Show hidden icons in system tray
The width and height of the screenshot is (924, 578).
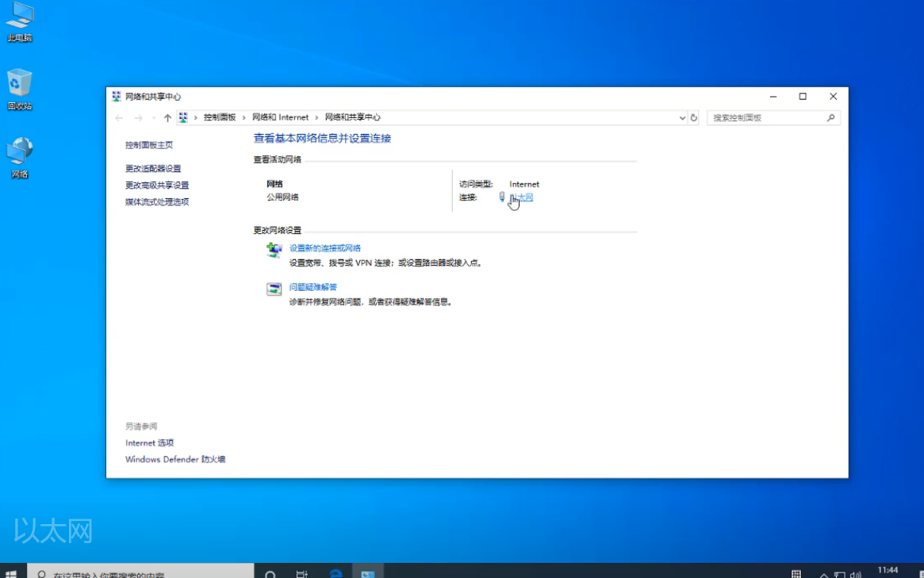[822, 574]
